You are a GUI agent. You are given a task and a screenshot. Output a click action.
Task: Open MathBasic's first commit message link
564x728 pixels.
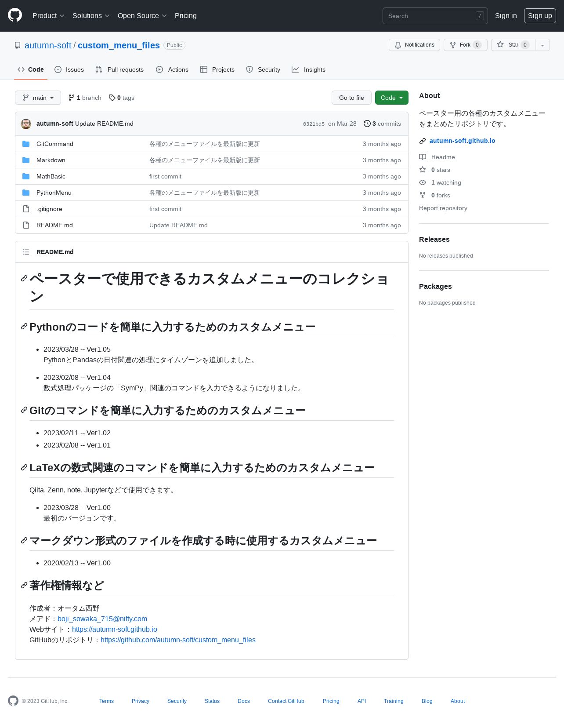click(x=165, y=176)
